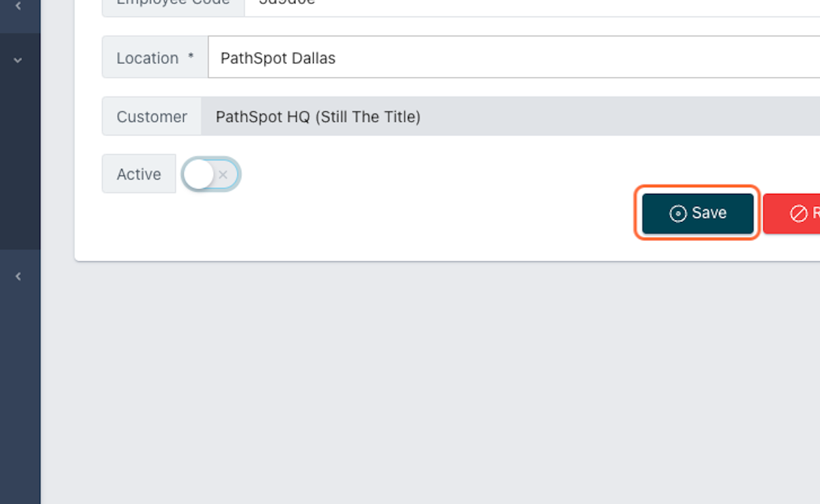The height and width of the screenshot is (504, 820).
Task: Click the red button beside Save
Action: pos(791,213)
